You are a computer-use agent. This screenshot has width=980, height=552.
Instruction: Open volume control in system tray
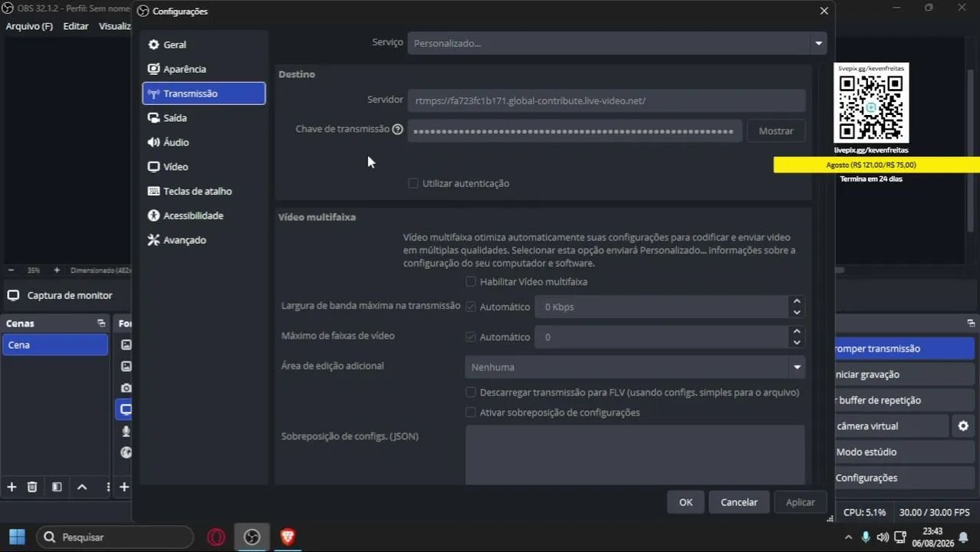[883, 537]
